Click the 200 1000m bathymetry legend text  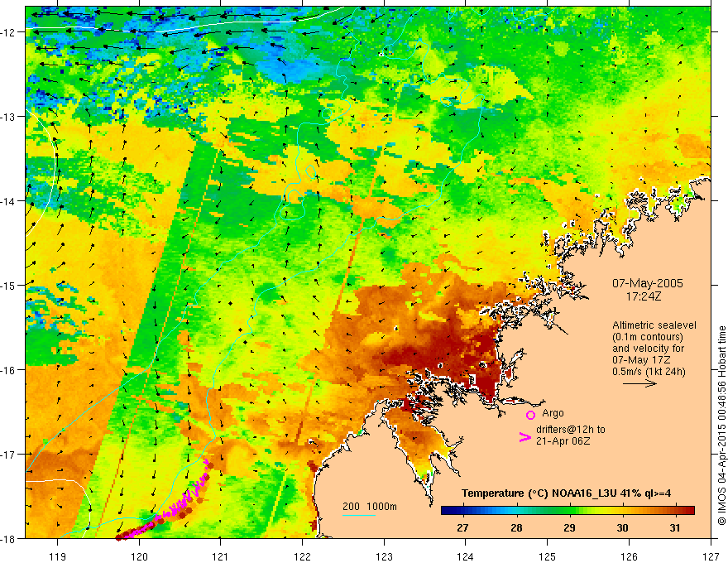370,507
